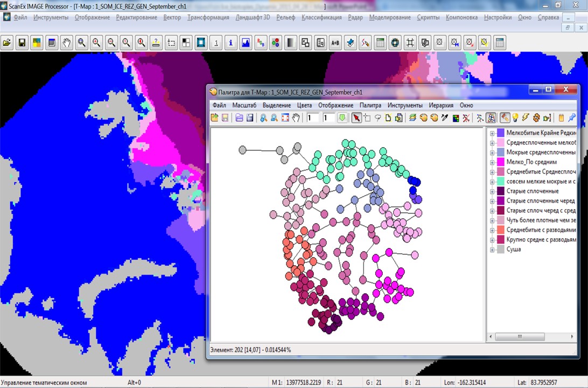The height and width of the screenshot is (388, 588).
Task: Select the arrow pointer tool in palette toolbar
Action: pyautogui.click(x=356, y=118)
